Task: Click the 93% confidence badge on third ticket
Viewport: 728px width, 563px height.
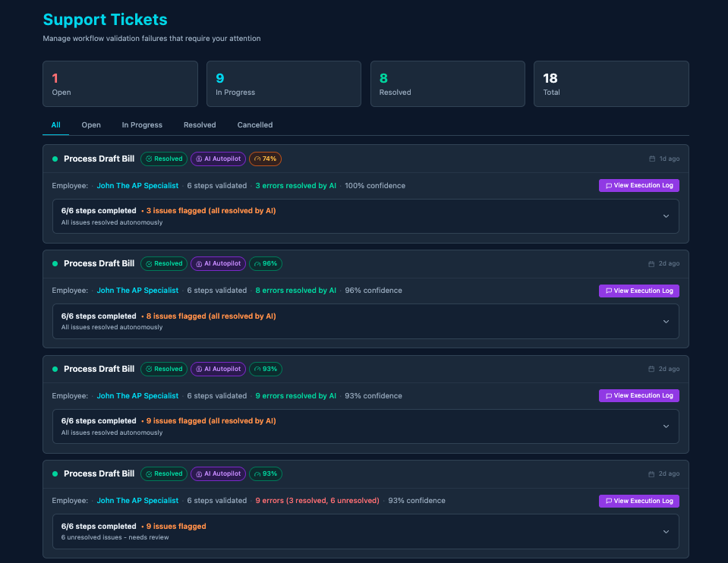Action: click(265, 369)
